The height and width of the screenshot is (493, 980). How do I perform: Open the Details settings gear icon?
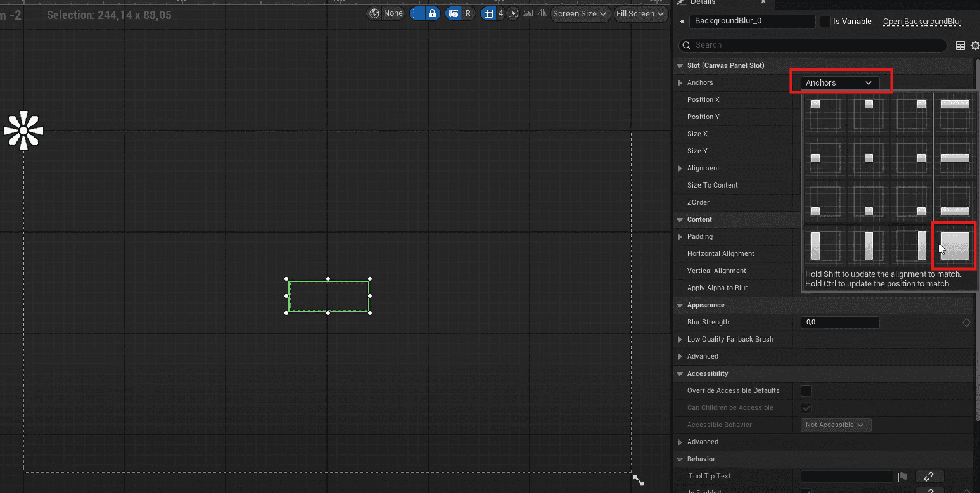click(975, 45)
